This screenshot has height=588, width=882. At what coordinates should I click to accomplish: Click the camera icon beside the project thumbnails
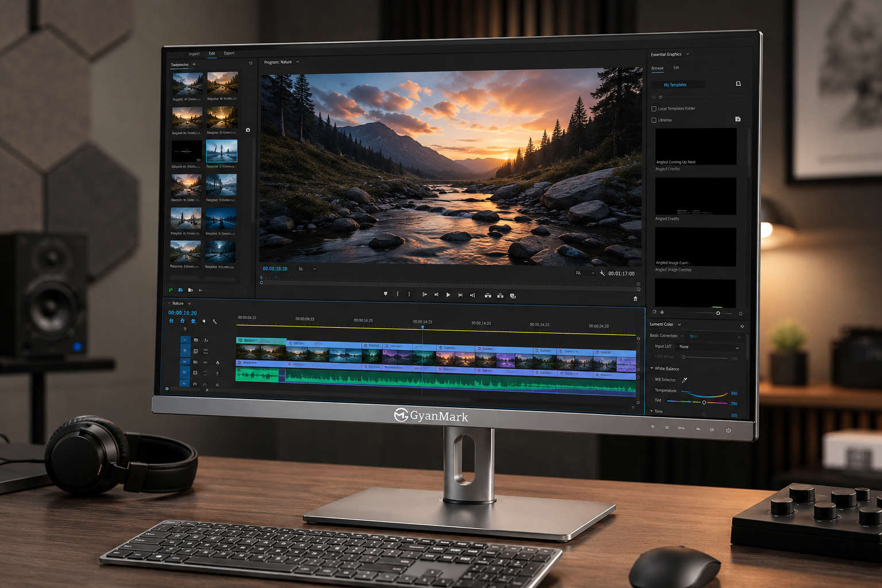coord(247,130)
